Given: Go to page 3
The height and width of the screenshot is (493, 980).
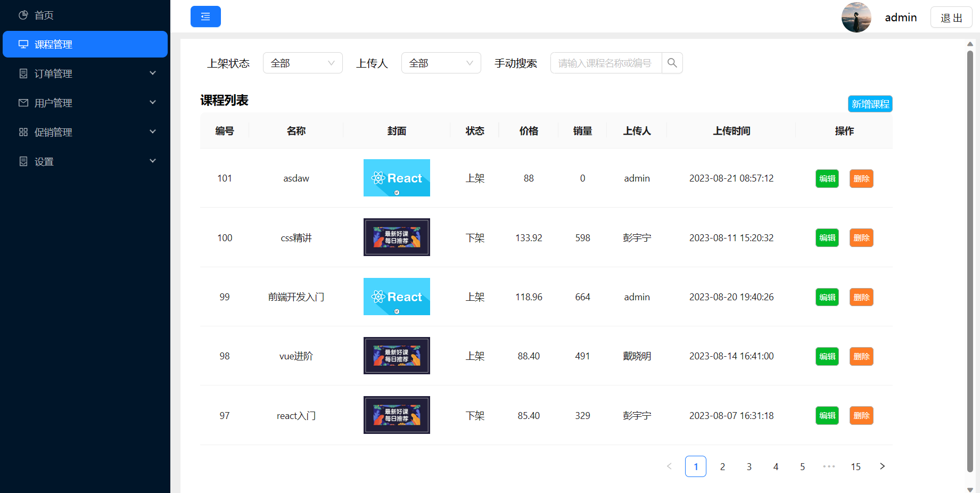Looking at the screenshot, I should pyautogui.click(x=749, y=466).
